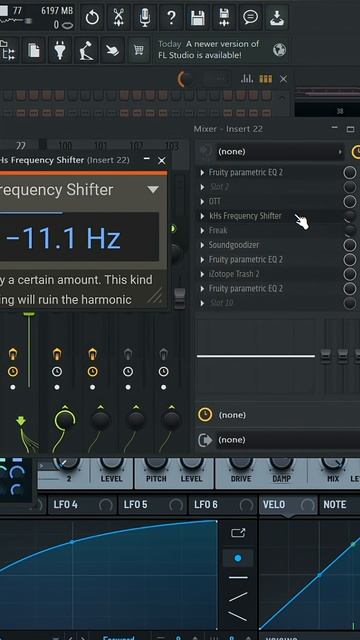Expand the Soundgoodizer slot arrow

(202, 245)
